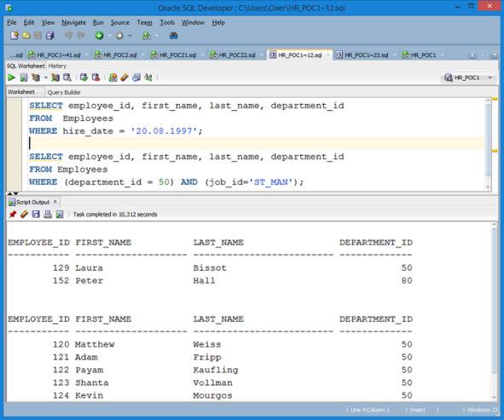This screenshot has width=504, height=420.
Task: Click the Explain Plan icon
Action: click(35, 78)
